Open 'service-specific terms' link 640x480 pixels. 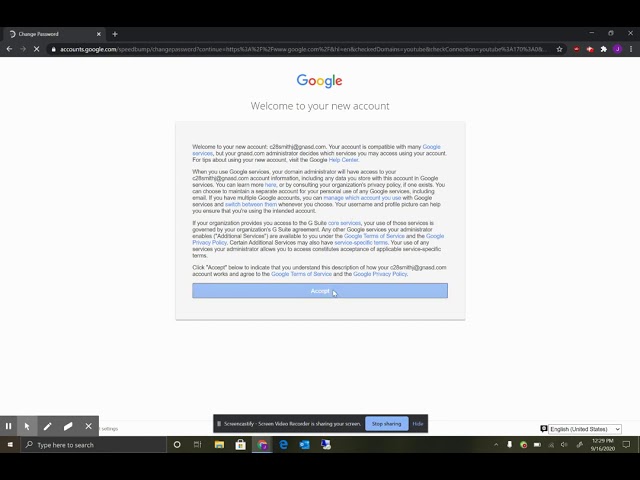[361, 243]
